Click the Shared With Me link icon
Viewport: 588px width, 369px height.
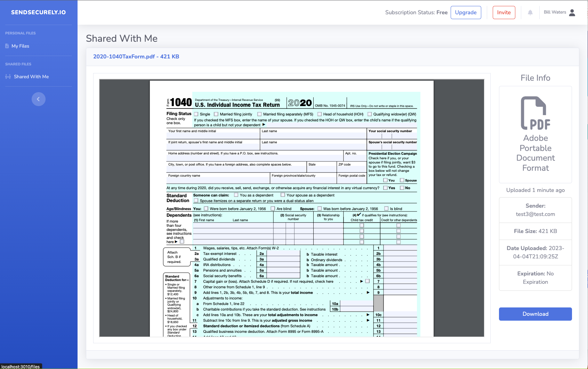click(x=8, y=77)
